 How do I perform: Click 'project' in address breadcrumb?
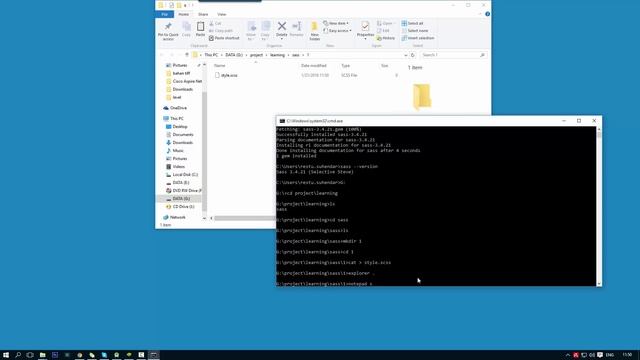pyautogui.click(x=256, y=55)
